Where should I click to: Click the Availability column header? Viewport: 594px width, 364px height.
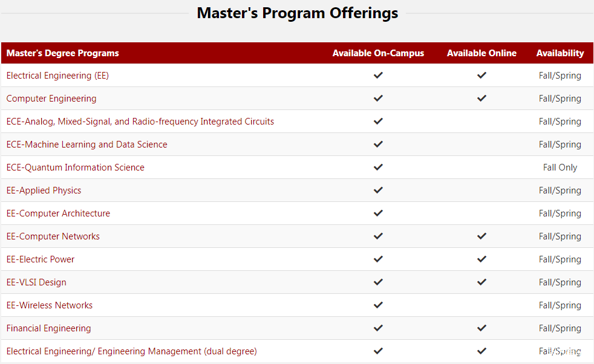560,53
